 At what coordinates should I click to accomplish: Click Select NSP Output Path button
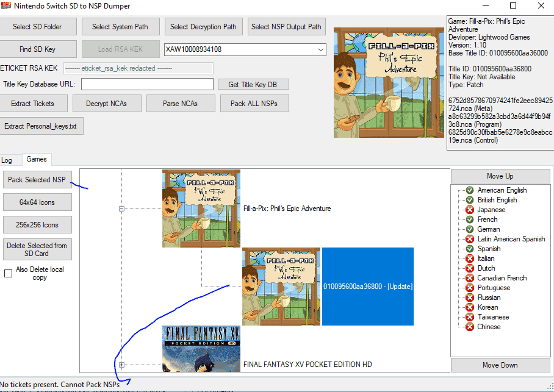[x=287, y=27]
